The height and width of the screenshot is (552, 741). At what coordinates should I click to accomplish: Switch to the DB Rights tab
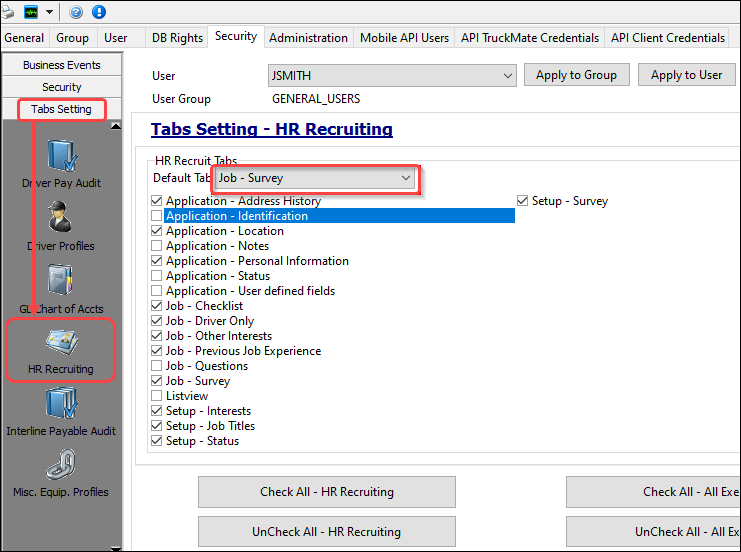tap(177, 38)
